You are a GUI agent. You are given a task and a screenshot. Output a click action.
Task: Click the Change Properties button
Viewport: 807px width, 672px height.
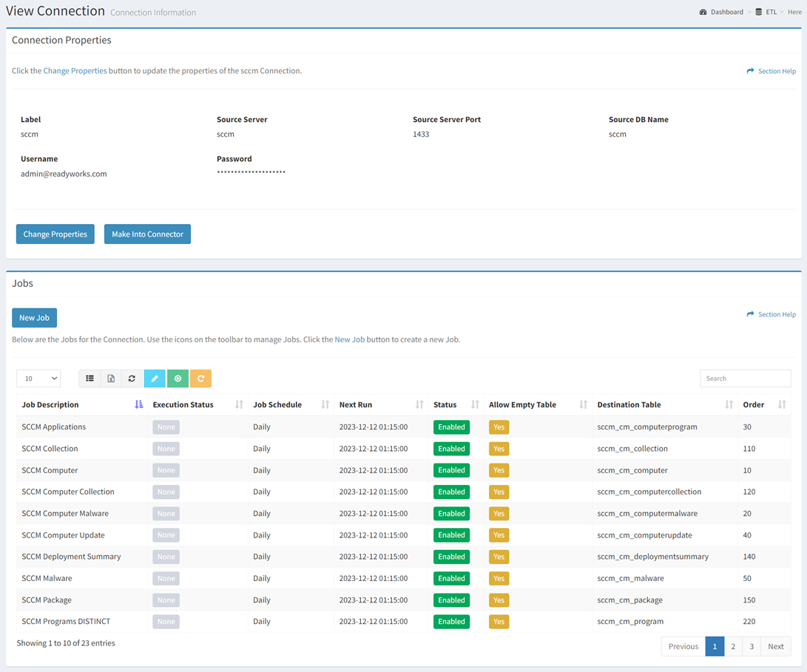tap(55, 234)
